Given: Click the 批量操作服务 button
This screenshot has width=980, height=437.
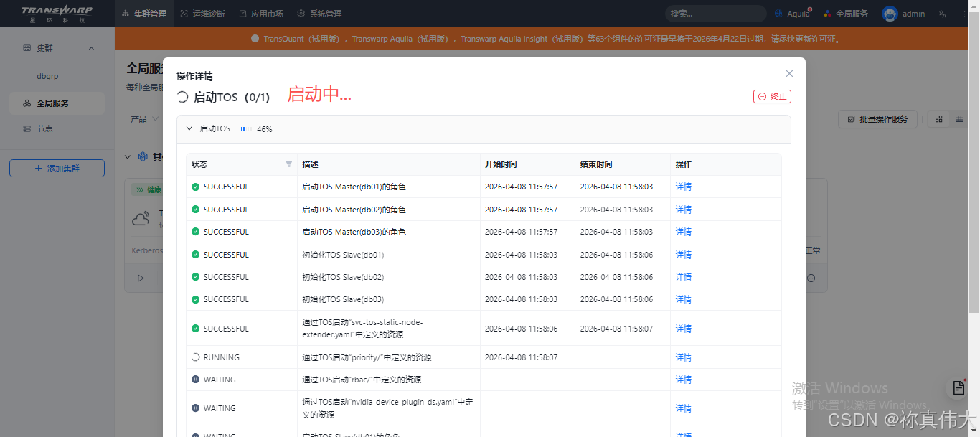Looking at the screenshot, I should point(877,119).
